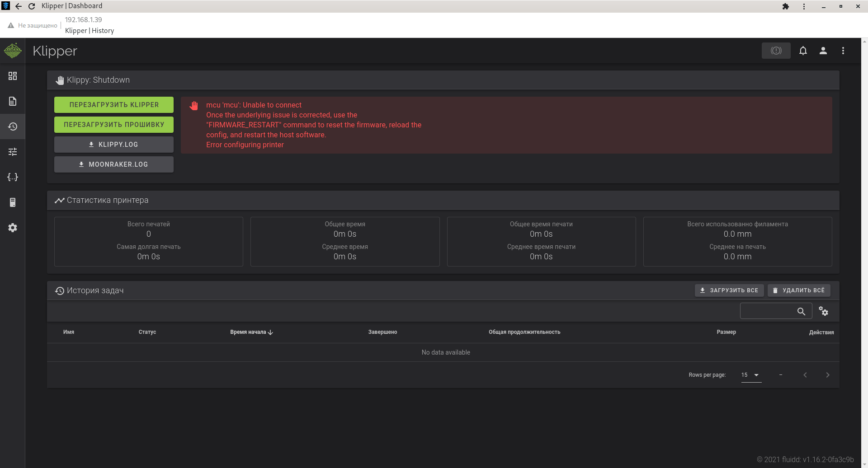Click ПЕРЕЗАГРУЗИТЬ ПРОШИВКУ button
The width and height of the screenshot is (868, 468).
click(114, 125)
